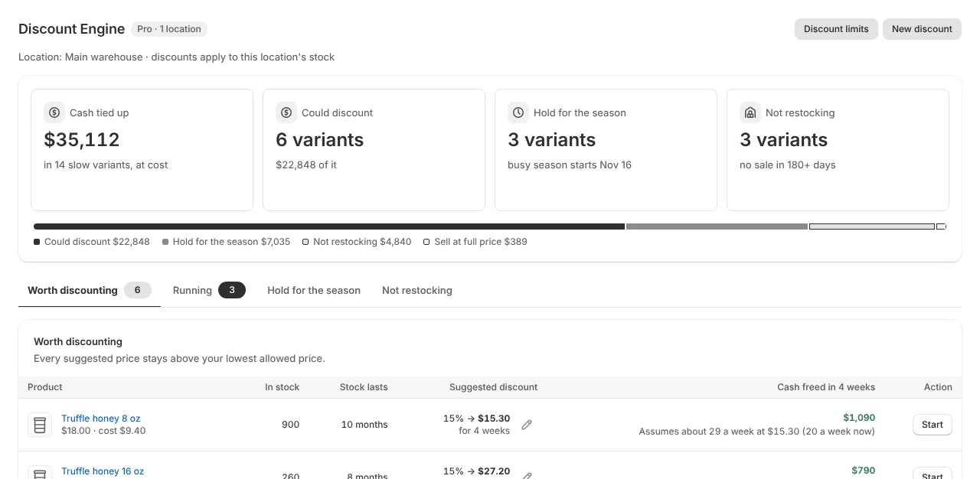980x479 pixels.
Task: Click the Discount Engine page title
Action: (72, 29)
